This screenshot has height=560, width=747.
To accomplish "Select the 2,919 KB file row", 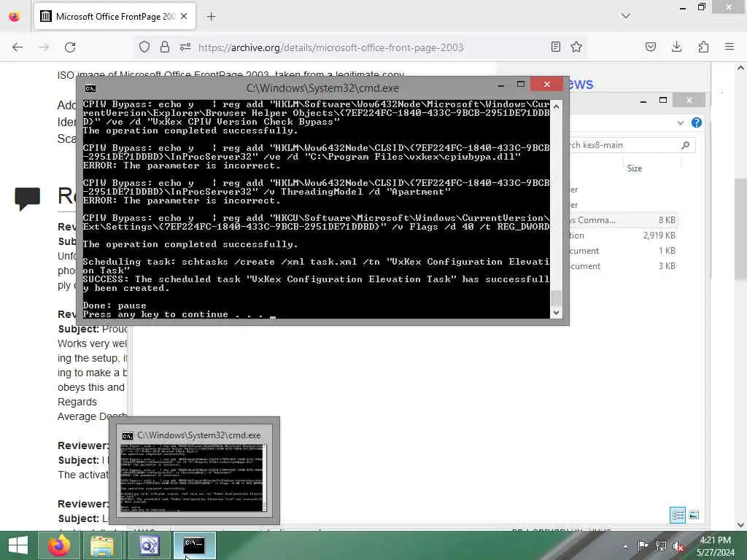I will (x=623, y=236).
